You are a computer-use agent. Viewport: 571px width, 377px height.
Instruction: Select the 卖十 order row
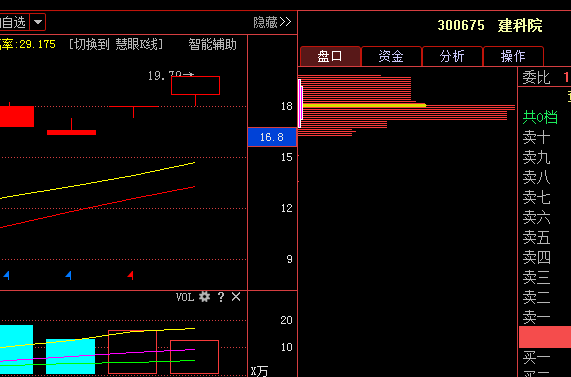tap(545, 138)
